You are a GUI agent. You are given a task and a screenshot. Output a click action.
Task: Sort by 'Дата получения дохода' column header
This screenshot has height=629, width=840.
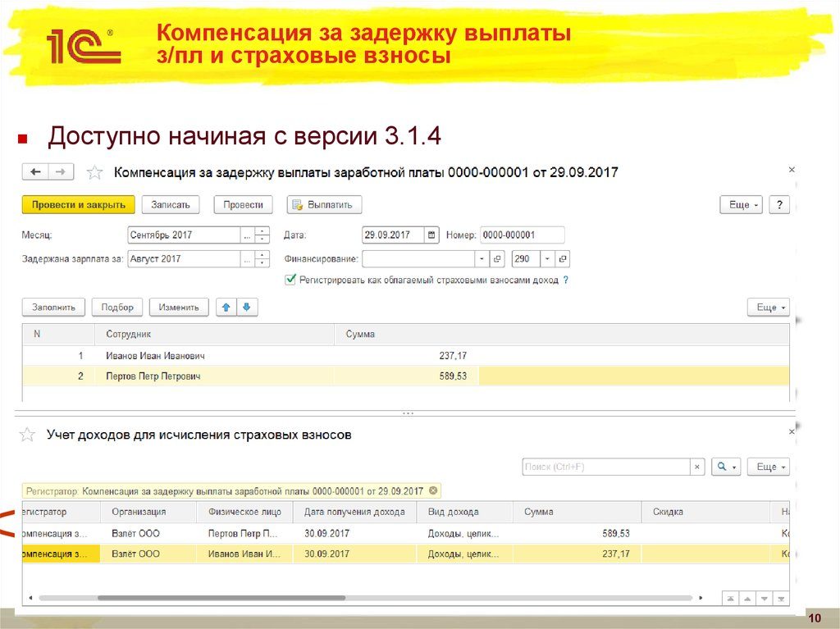click(x=354, y=512)
